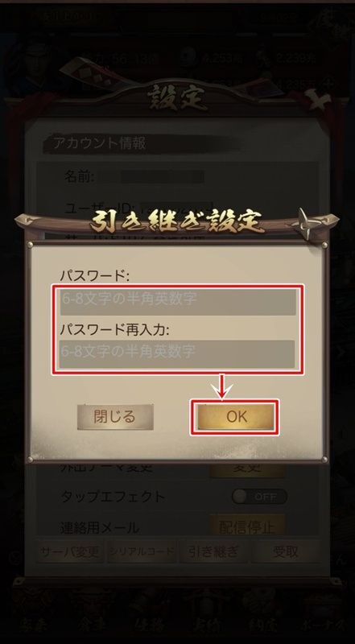Screen dimensions: 355x644
Task: Focus the パスワード input field
Action: click(178, 302)
